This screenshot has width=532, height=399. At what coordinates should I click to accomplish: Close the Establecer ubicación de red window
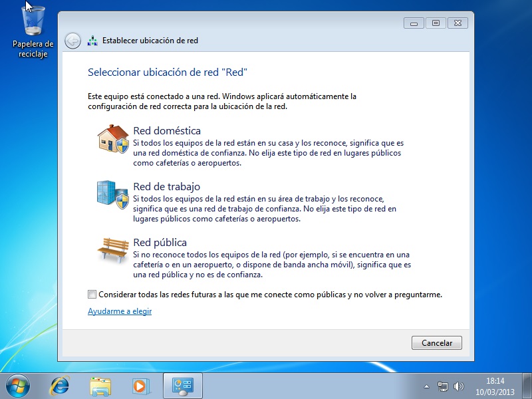click(x=458, y=23)
